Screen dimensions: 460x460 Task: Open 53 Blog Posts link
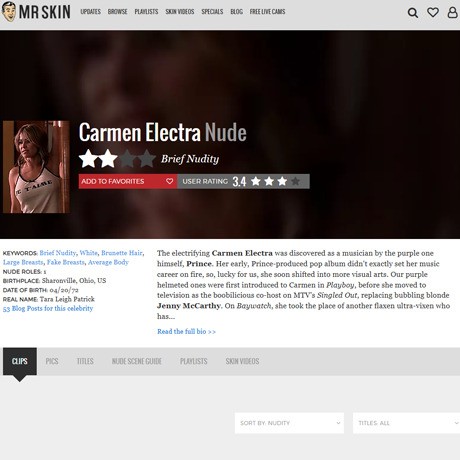(48, 308)
